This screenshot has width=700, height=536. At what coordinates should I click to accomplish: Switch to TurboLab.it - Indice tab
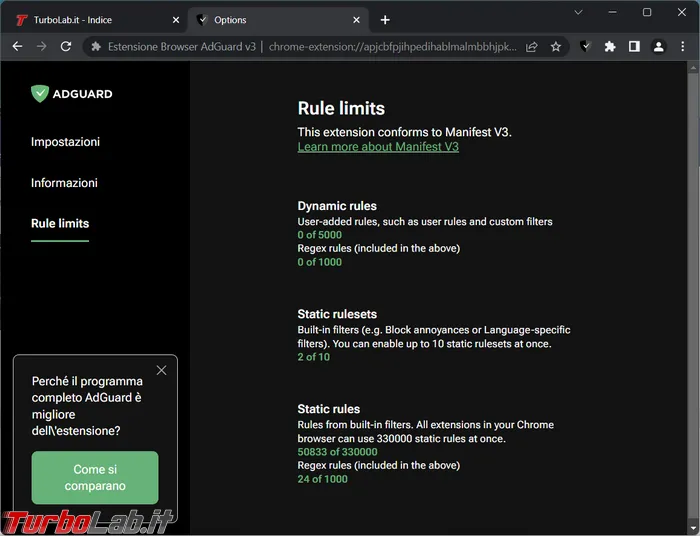[x=95, y=20]
